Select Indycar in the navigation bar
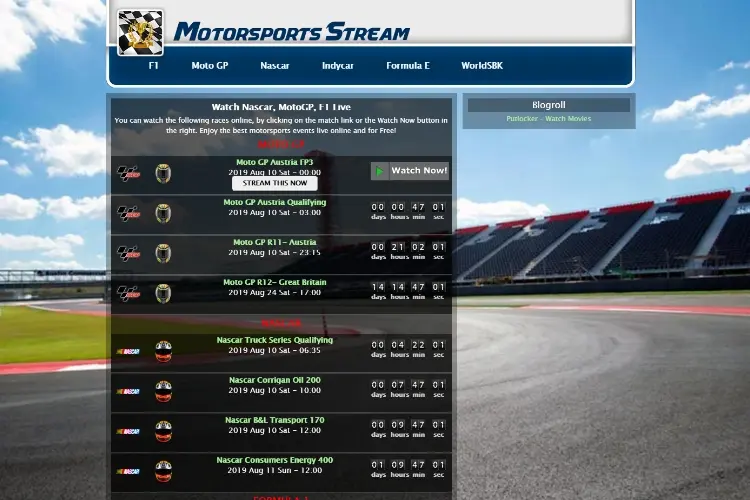Viewport: 750px width, 500px height. coord(338,66)
